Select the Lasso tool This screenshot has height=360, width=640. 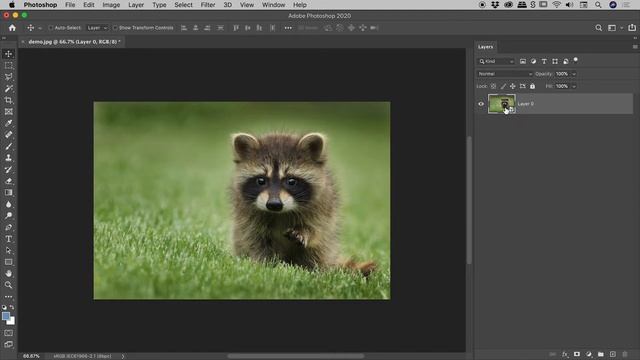tap(9, 77)
